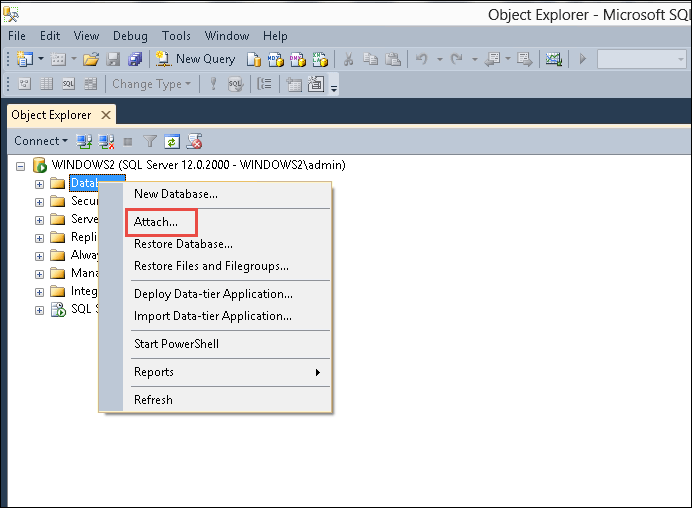Click the Save disk icon

pyautogui.click(x=113, y=59)
